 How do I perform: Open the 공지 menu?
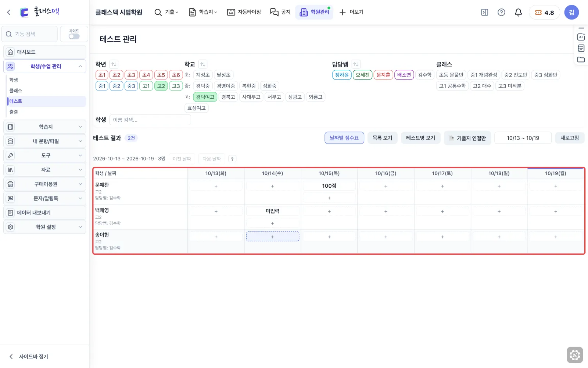[x=280, y=12]
